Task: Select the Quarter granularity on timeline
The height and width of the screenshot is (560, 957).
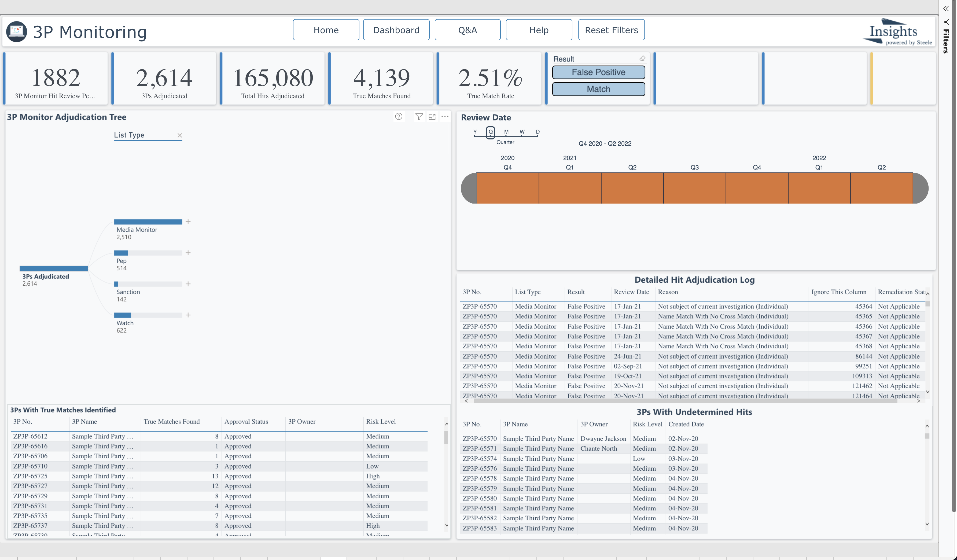Action: [x=490, y=132]
